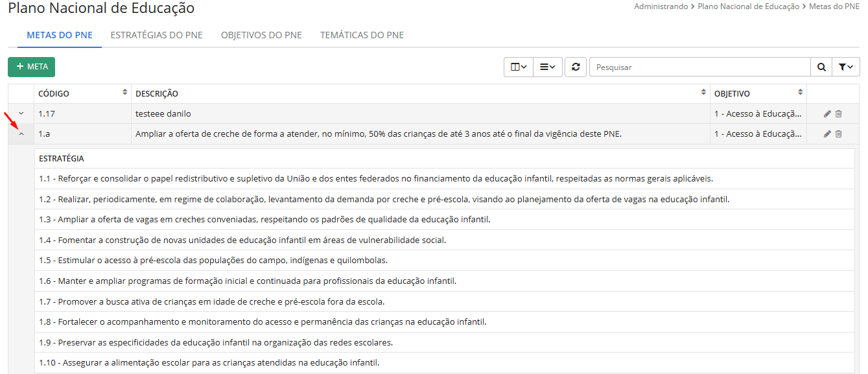Screen dimensions: 868x374
Task: Delete the 1.17 testeee danilo row
Action: pos(838,114)
